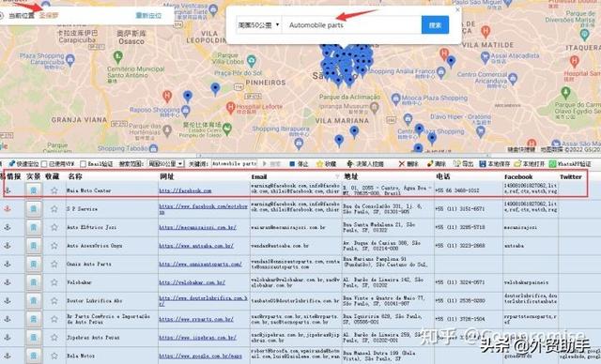Screen dimensions: 601x364
Task: Open the http://facebook.com link for Maia Moto Center
Action: 185,190
